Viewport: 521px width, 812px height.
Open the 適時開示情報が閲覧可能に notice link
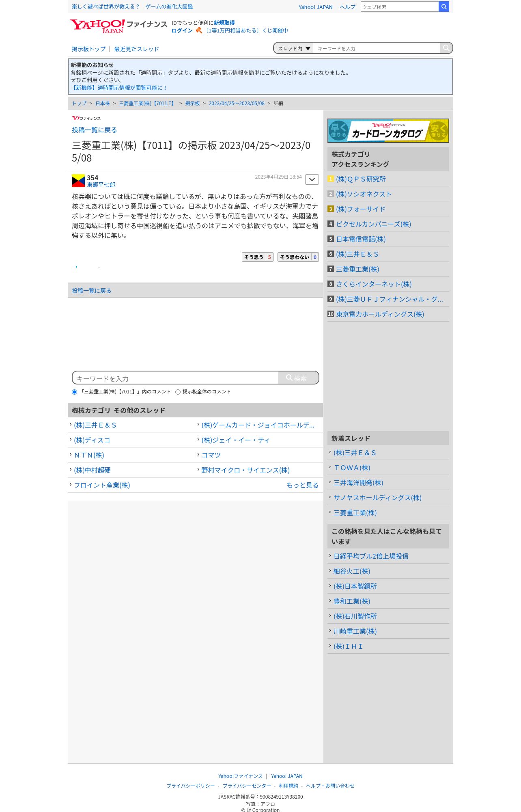(119, 88)
